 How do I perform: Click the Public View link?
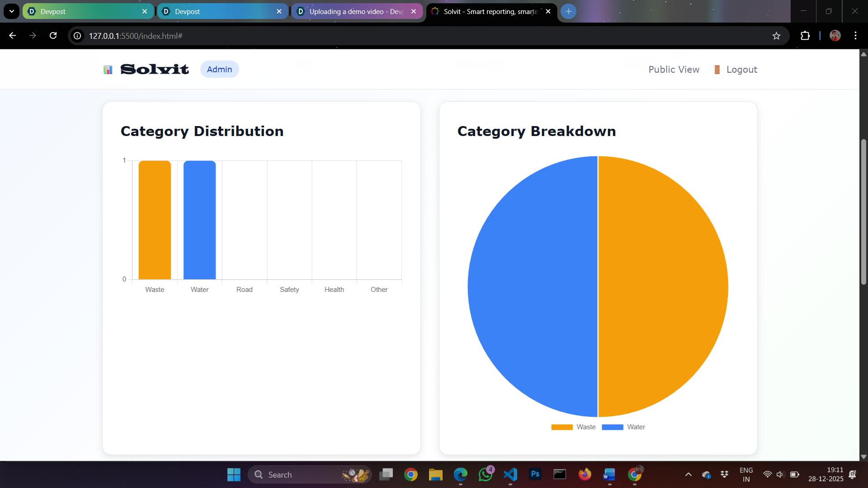674,70
